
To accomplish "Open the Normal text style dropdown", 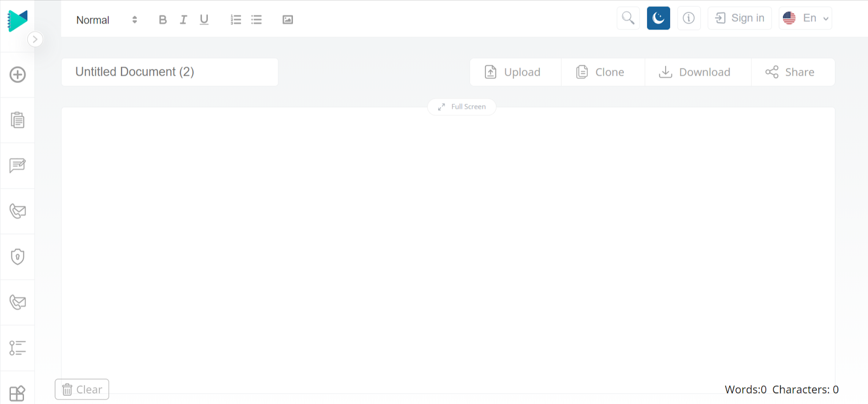I will coord(107,20).
